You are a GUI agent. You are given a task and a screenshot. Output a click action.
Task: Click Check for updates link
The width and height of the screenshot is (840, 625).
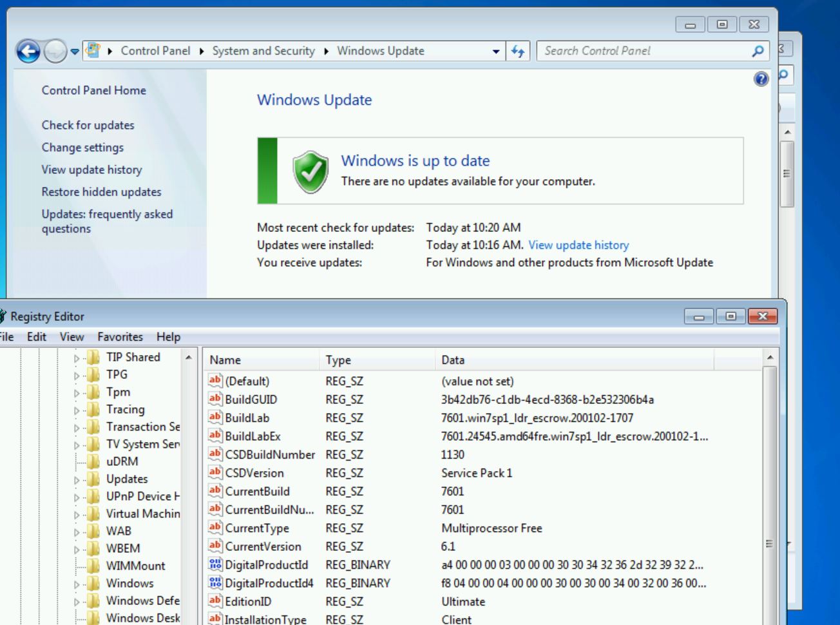(x=88, y=125)
